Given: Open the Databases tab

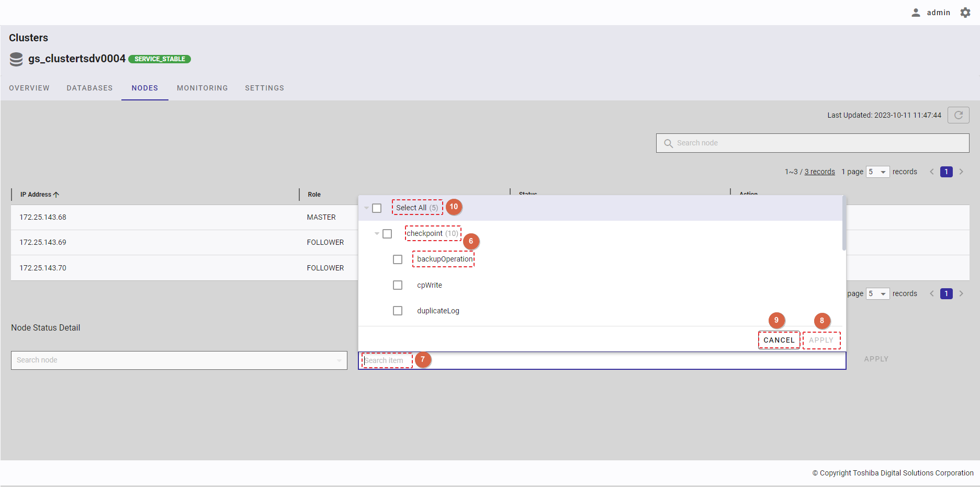Looking at the screenshot, I should [89, 88].
